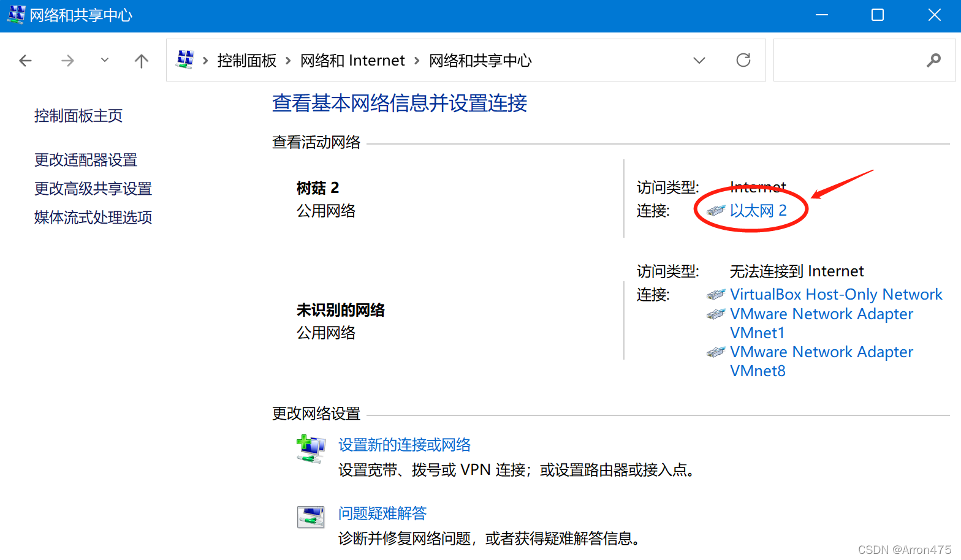
Task: Refresh the page with refresh icon
Action: [x=743, y=60]
